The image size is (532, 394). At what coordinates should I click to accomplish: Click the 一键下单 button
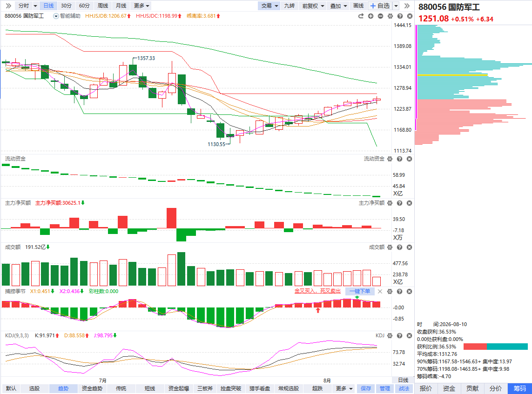point(360,291)
